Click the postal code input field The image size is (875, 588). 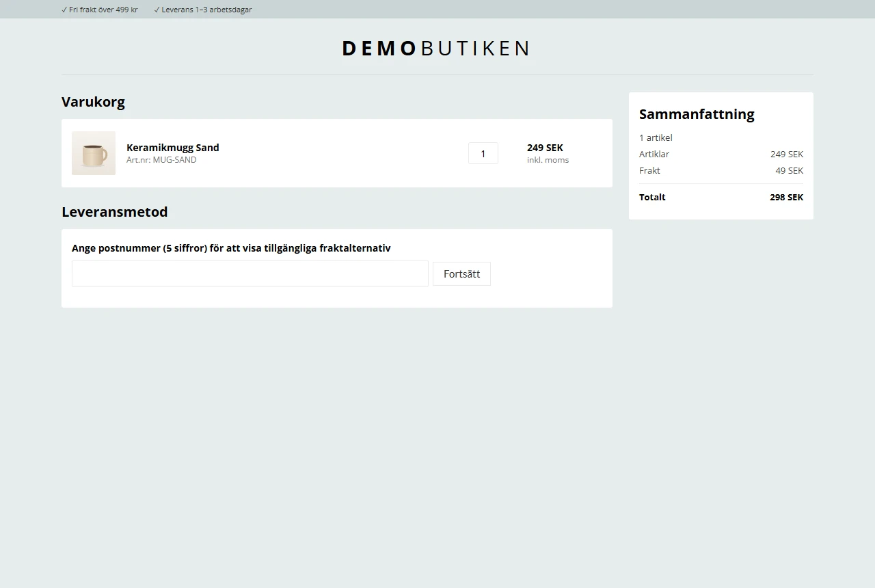(250, 273)
